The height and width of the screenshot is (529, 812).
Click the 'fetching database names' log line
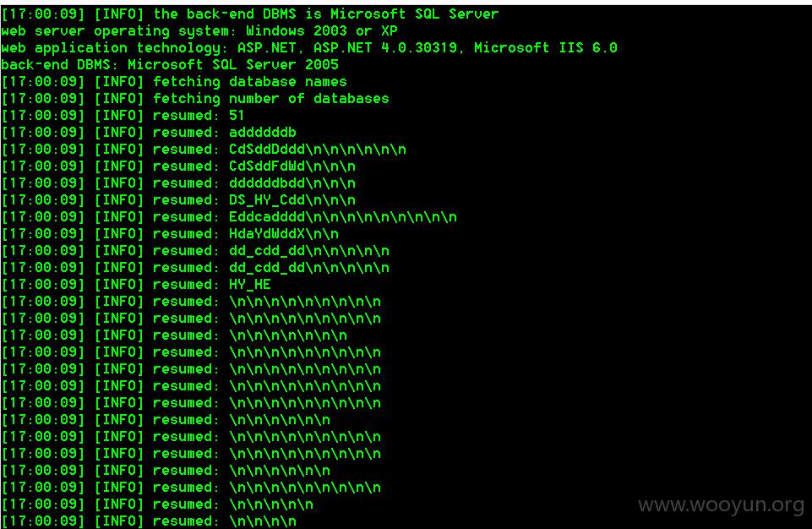[174, 82]
